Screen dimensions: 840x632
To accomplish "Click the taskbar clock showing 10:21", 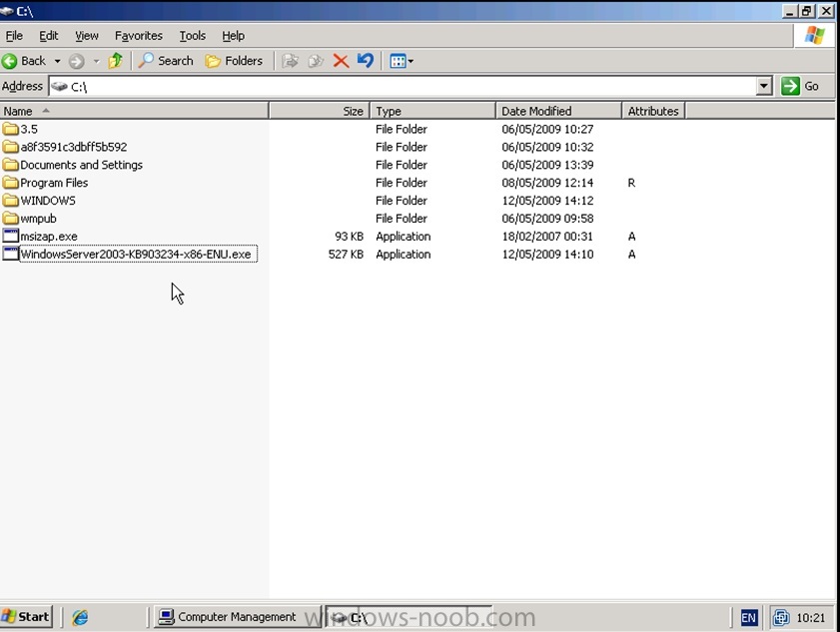I will [x=811, y=618].
